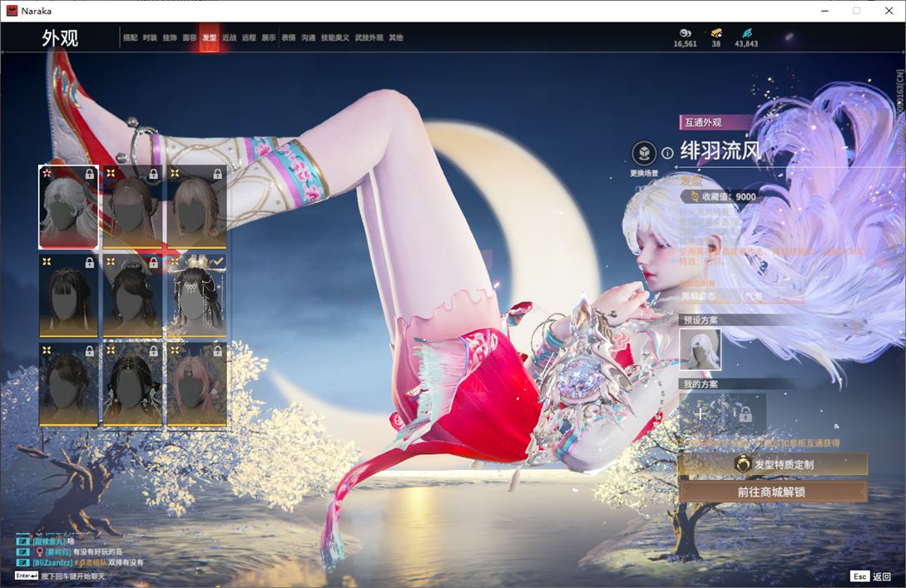The width and height of the screenshot is (906, 588).
Task: Switch to the 沟通 tab
Action: click(x=308, y=37)
